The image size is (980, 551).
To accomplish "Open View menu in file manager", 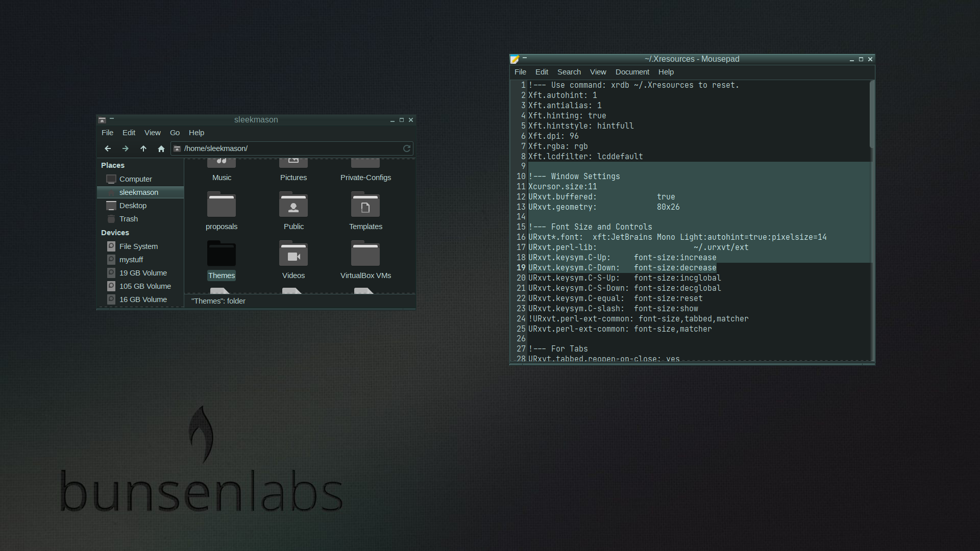I will click(x=153, y=133).
